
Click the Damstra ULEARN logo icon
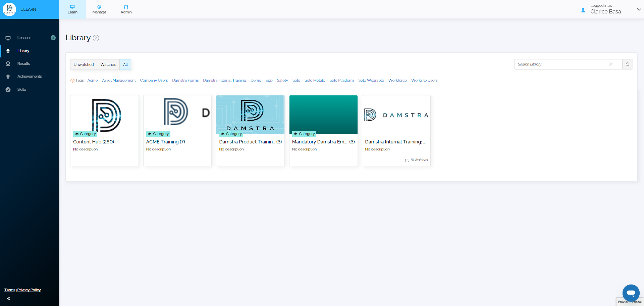(9, 9)
